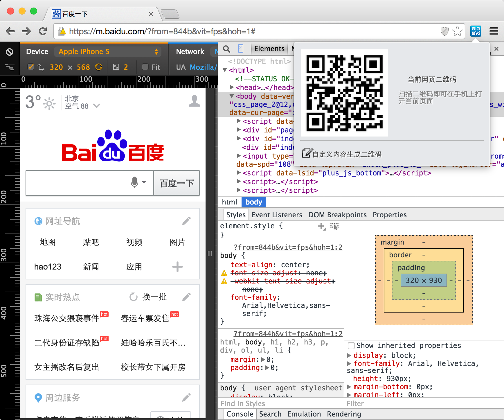The image size is (504, 420).
Task: Edit the 周边服务 section pencil icon
Action: pyautogui.click(x=186, y=397)
